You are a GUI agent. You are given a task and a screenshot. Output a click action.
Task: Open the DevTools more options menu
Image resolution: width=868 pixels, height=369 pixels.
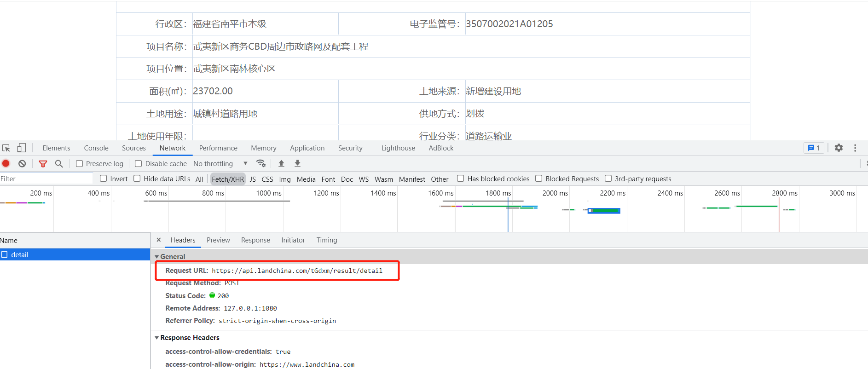click(855, 148)
